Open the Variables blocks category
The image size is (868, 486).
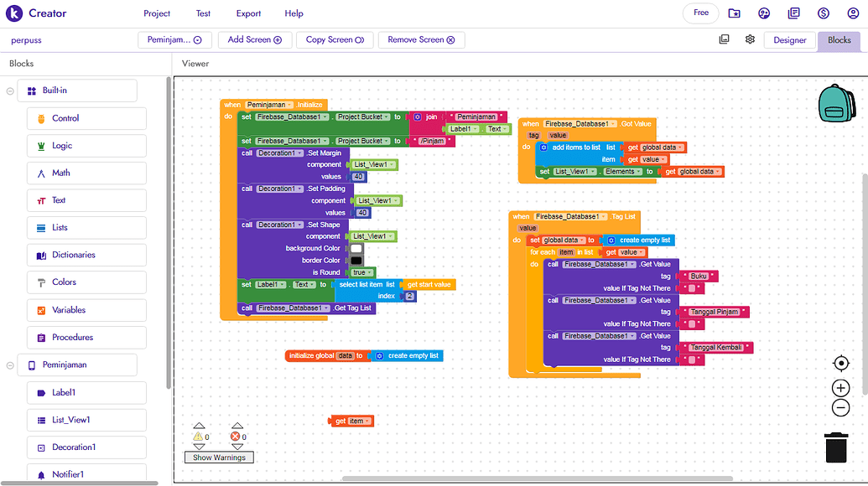[x=86, y=310]
